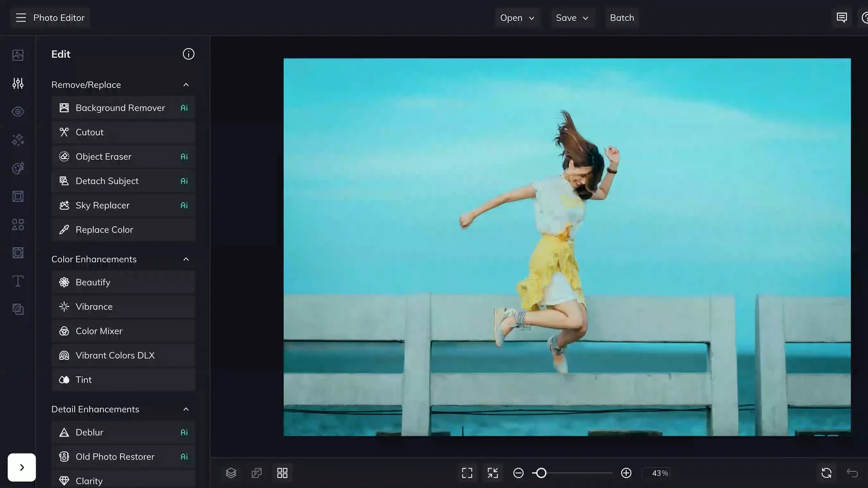Image resolution: width=868 pixels, height=488 pixels.
Task: Collapse the Remove/Replace section
Action: (x=186, y=85)
